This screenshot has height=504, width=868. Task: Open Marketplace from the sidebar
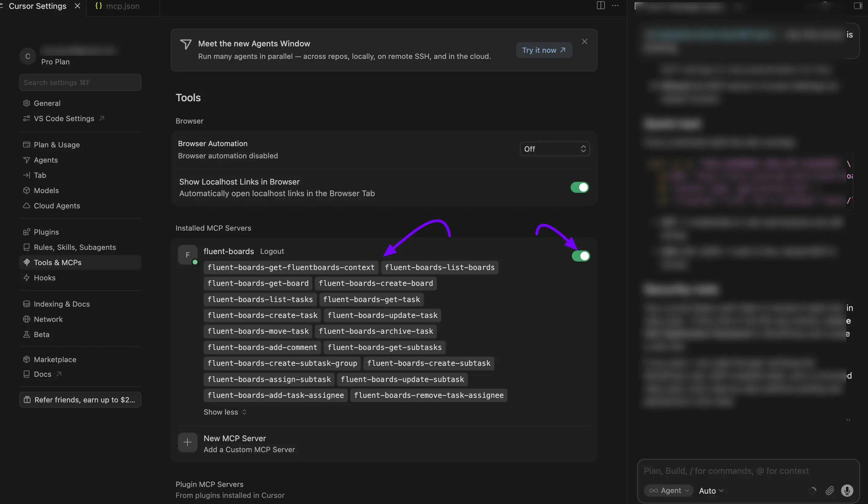pos(55,359)
